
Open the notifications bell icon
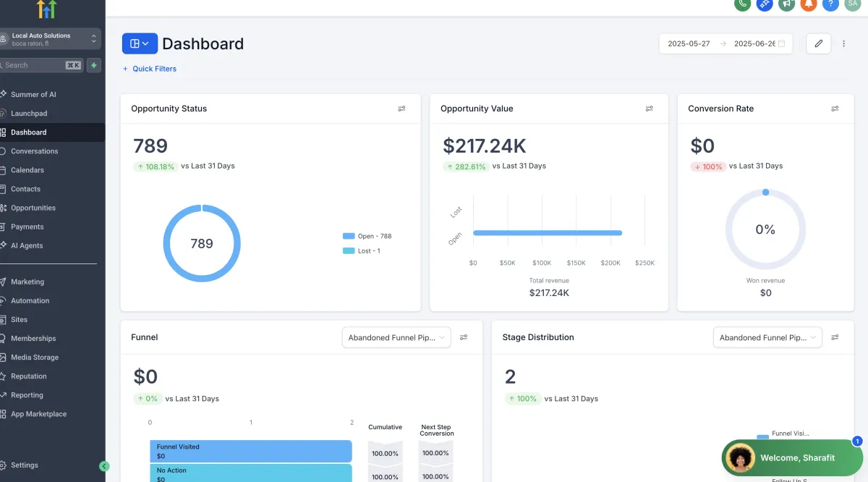tap(809, 4)
